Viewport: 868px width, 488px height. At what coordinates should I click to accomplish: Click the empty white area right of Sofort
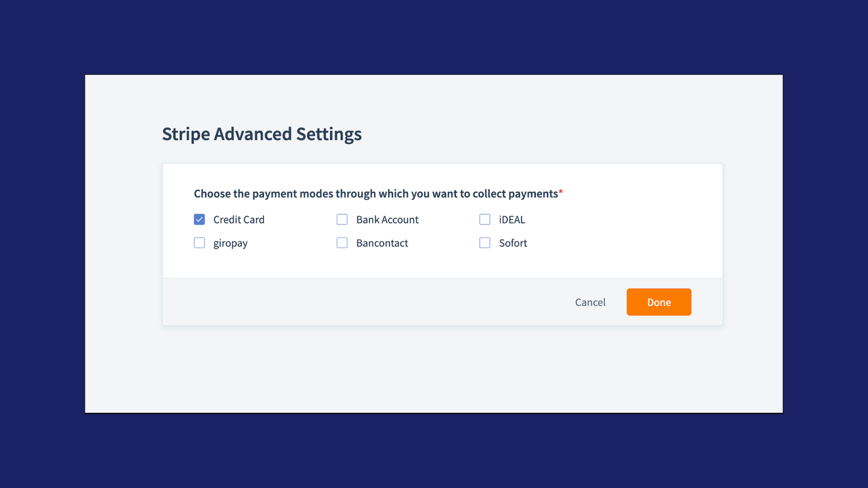click(x=624, y=243)
